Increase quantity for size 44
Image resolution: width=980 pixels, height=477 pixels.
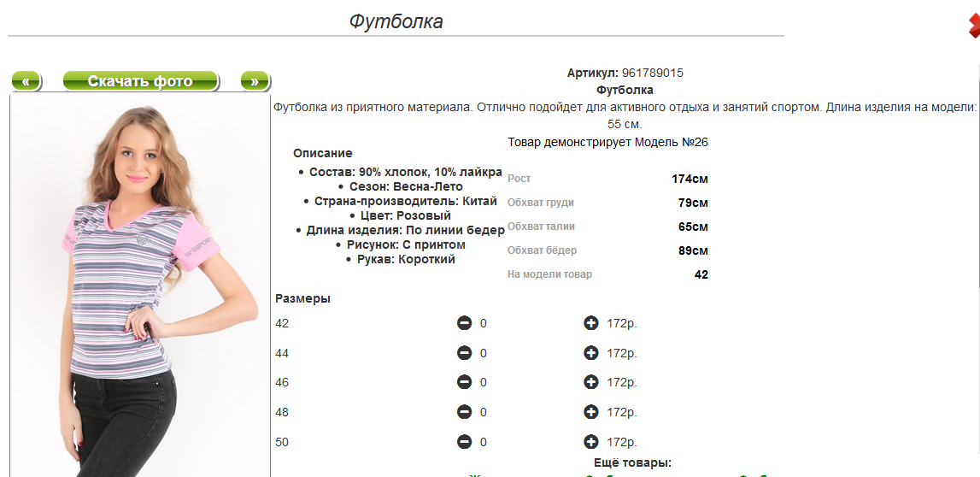pyautogui.click(x=590, y=353)
